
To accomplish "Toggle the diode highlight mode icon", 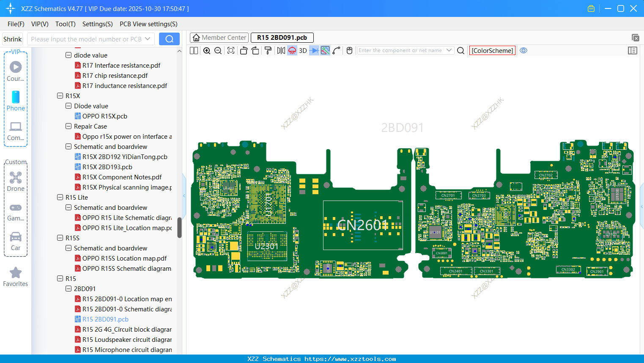I will 314,50.
